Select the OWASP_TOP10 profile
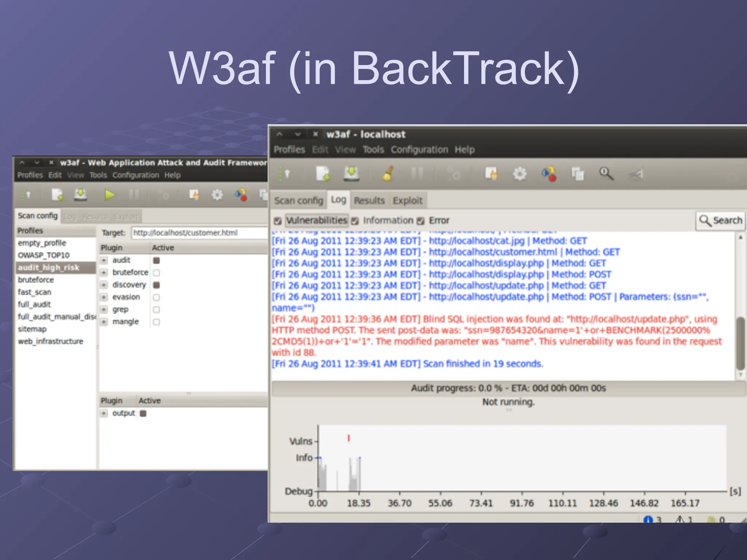The image size is (747, 560). (55, 255)
